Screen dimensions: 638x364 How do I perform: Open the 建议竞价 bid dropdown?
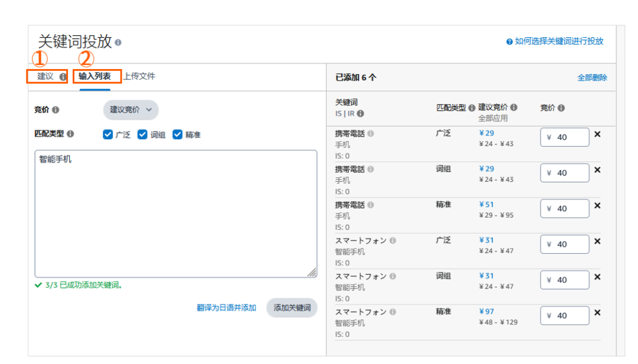click(x=131, y=110)
